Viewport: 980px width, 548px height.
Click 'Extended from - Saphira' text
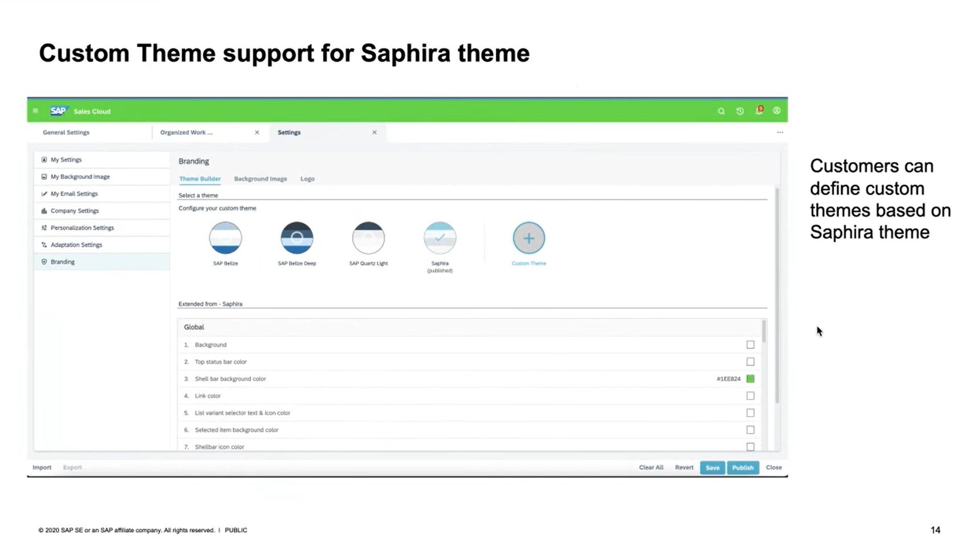[x=210, y=304]
